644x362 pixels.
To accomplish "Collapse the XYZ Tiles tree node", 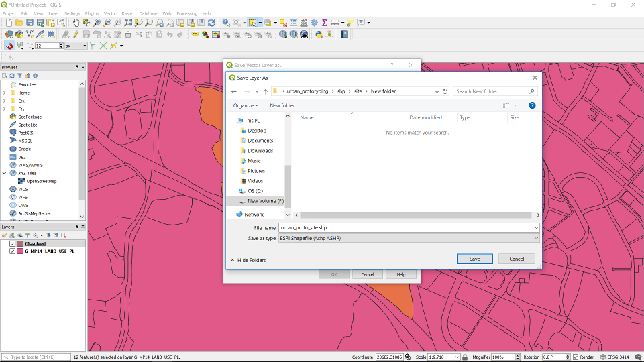I will click(x=4, y=173).
